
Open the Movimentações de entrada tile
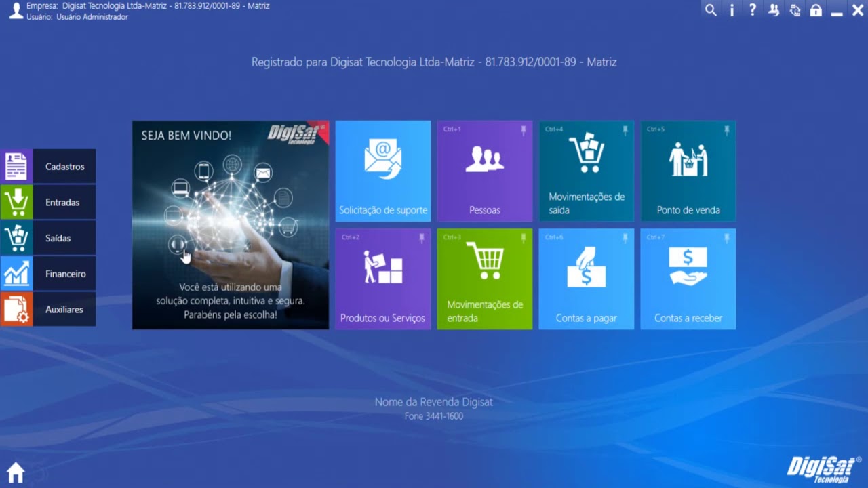pos(485,279)
